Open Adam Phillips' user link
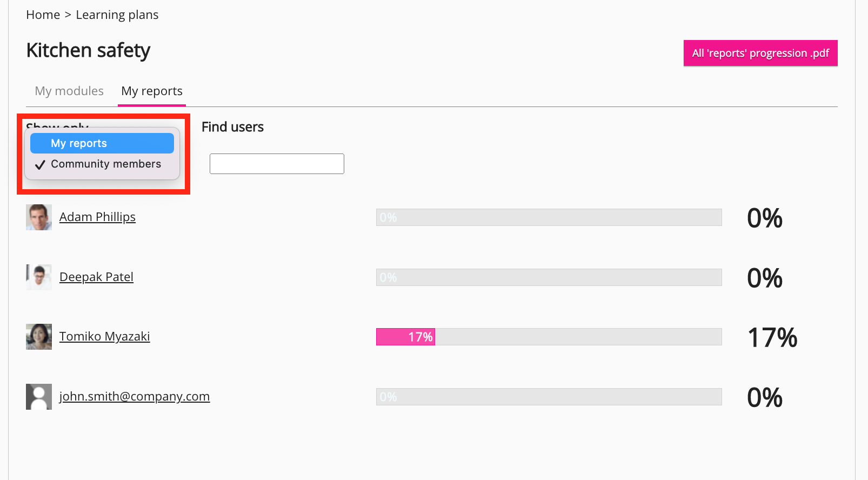Image resolution: width=868 pixels, height=480 pixels. click(x=97, y=217)
